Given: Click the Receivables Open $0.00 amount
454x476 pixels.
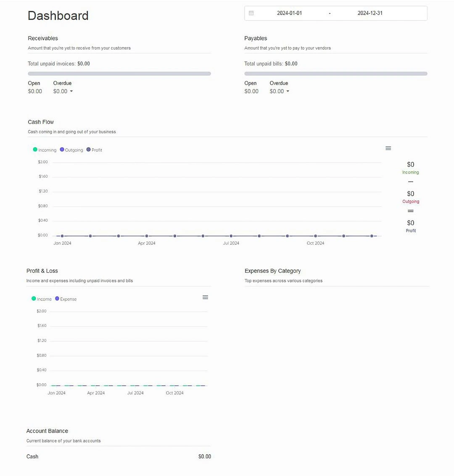Looking at the screenshot, I should coord(35,91).
